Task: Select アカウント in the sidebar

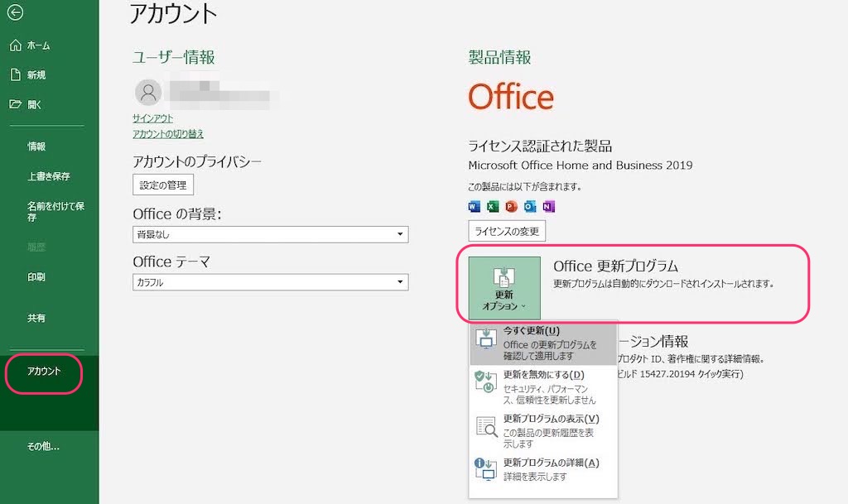Action: click(x=44, y=371)
